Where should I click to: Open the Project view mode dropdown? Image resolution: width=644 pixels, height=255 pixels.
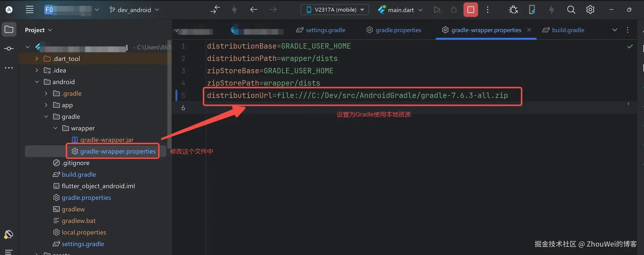(x=39, y=30)
